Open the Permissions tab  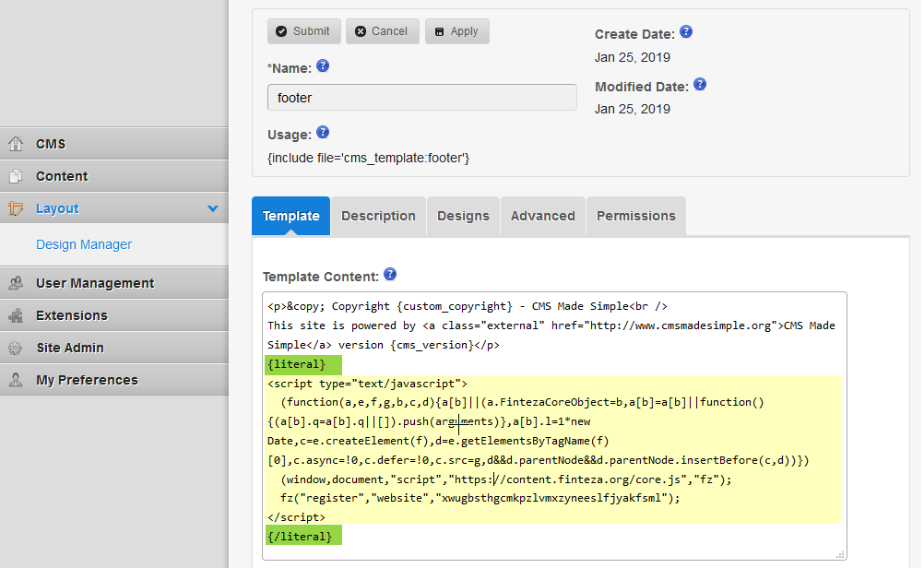click(635, 216)
